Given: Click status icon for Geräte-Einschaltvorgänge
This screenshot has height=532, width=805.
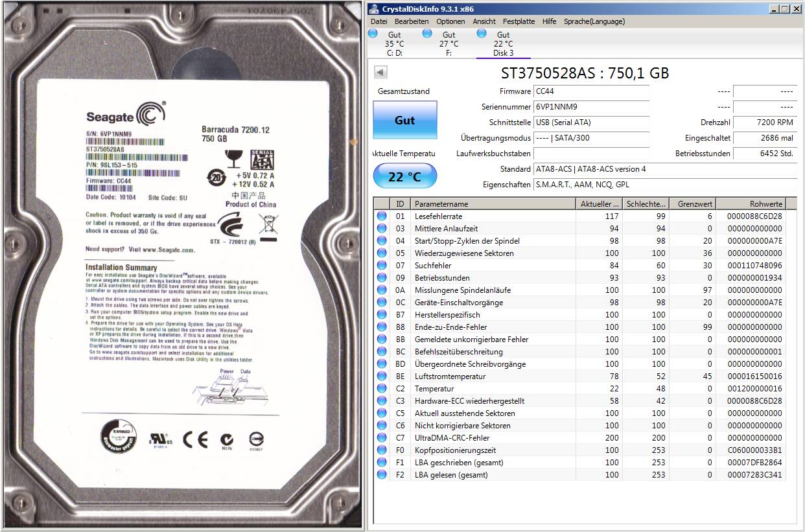Looking at the screenshot, I should [x=382, y=303].
